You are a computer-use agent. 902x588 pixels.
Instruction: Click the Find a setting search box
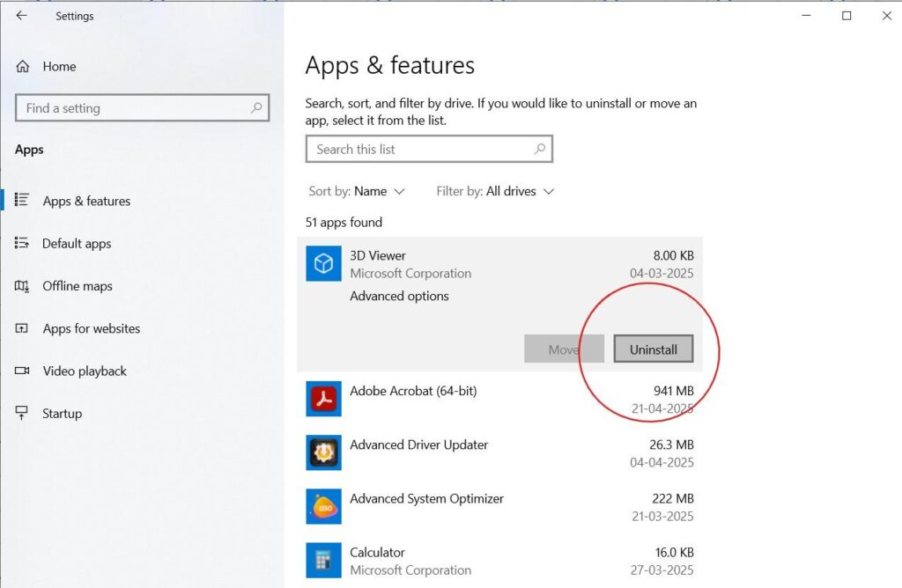(142, 108)
